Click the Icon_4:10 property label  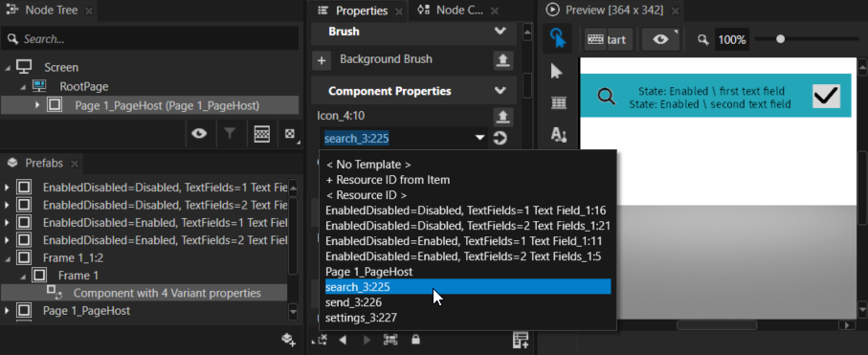tap(341, 116)
